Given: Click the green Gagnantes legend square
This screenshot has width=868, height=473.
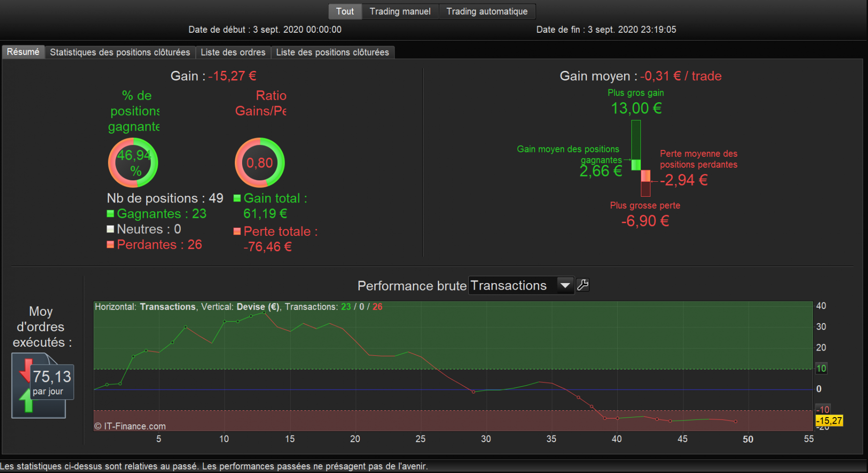Looking at the screenshot, I should 110,214.
